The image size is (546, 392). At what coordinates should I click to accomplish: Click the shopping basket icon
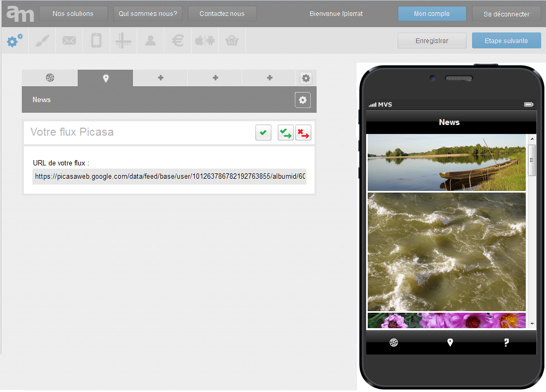coord(231,41)
